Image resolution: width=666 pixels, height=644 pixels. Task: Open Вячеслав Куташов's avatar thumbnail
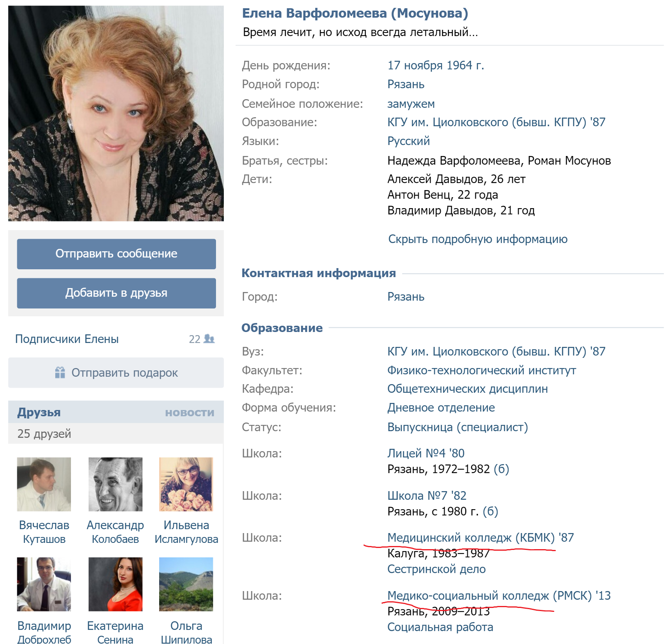click(x=44, y=484)
